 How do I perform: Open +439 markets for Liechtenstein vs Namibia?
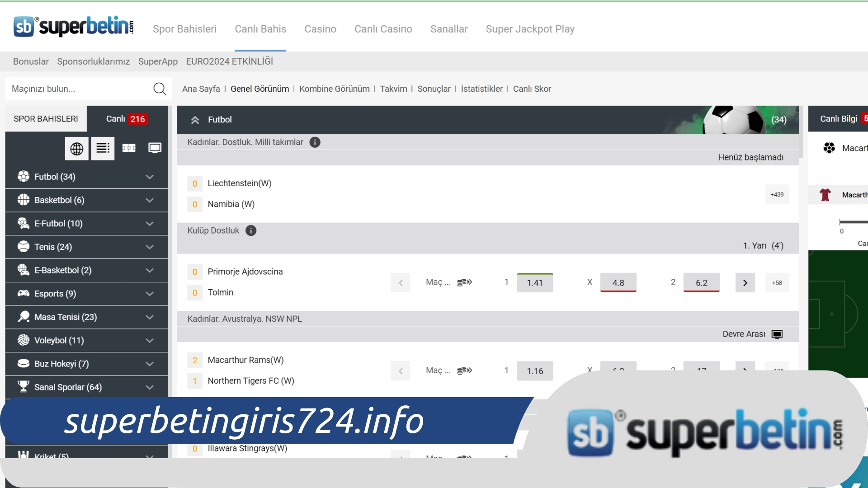tap(777, 194)
